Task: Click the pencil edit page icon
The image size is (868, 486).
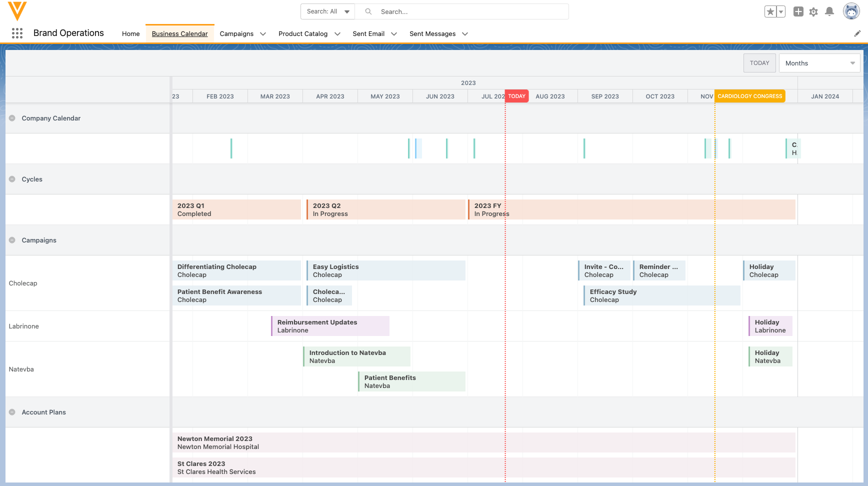Action: tap(857, 33)
